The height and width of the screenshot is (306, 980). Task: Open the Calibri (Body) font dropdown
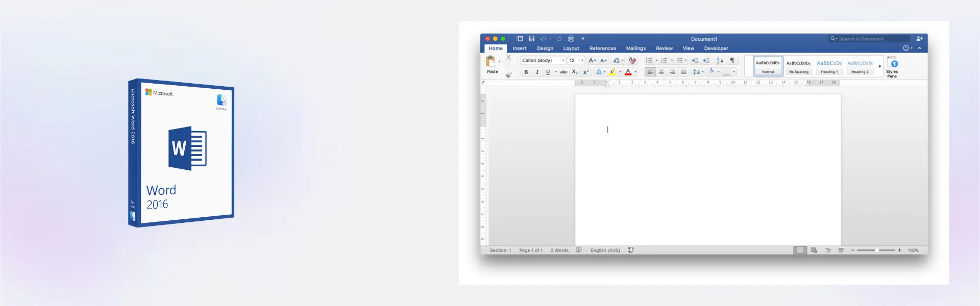click(563, 60)
